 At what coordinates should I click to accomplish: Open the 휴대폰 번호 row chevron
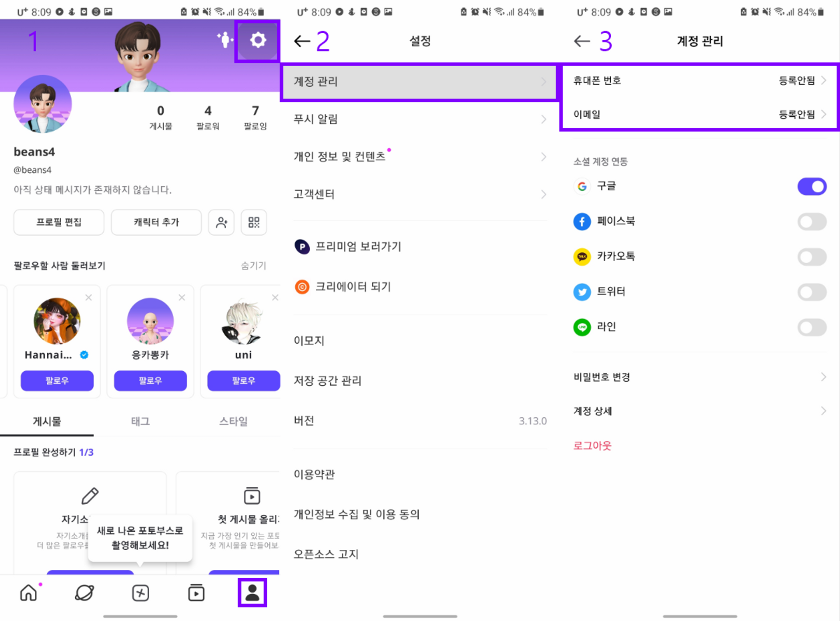click(823, 80)
